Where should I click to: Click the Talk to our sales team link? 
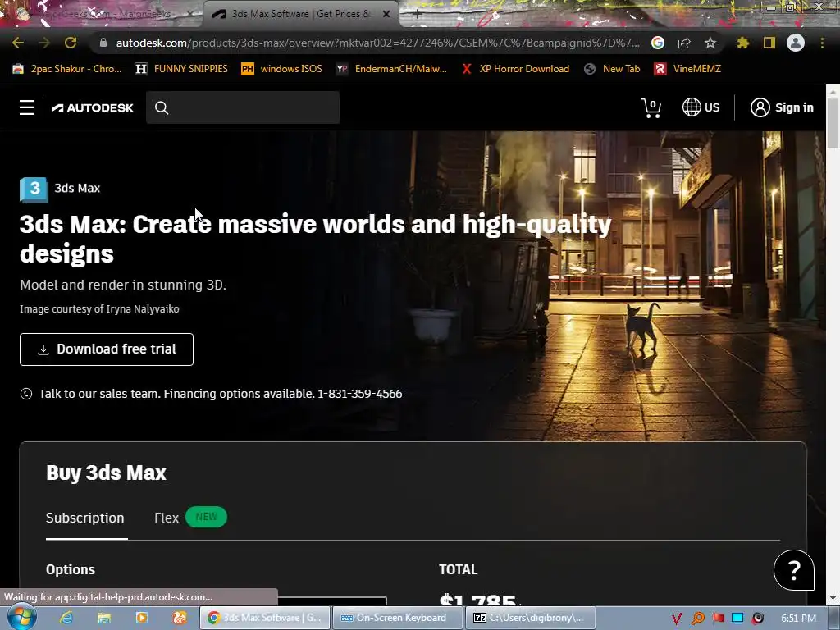(221, 394)
